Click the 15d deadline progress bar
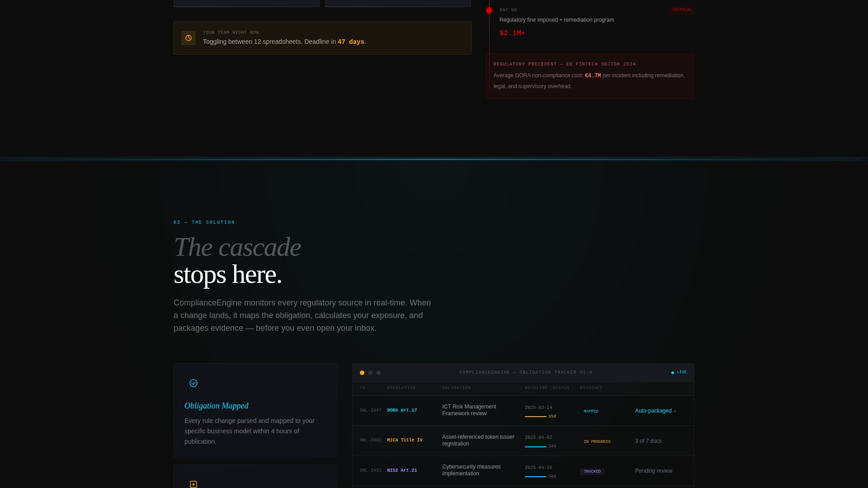 click(536, 417)
